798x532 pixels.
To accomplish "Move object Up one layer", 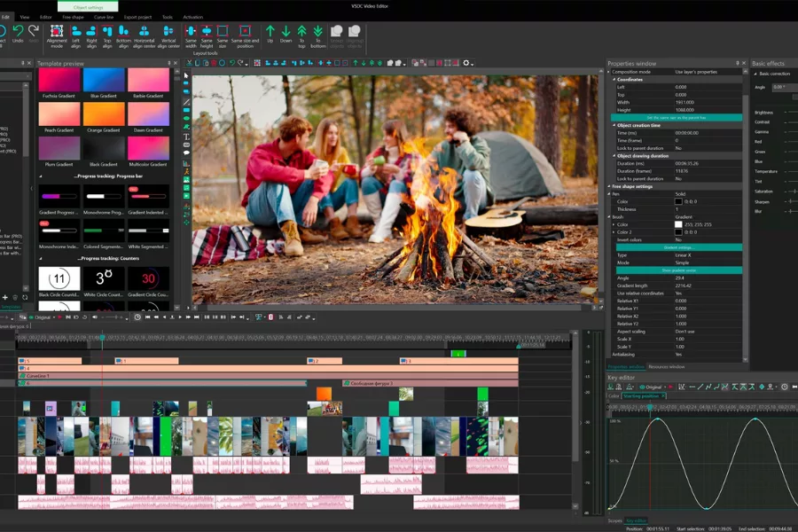I will point(270,32).
